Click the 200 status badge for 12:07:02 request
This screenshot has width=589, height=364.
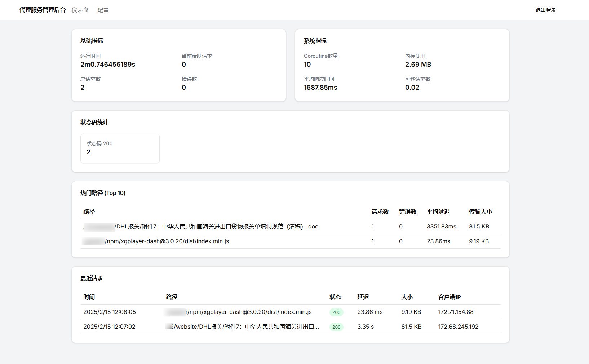click(336, 327)
